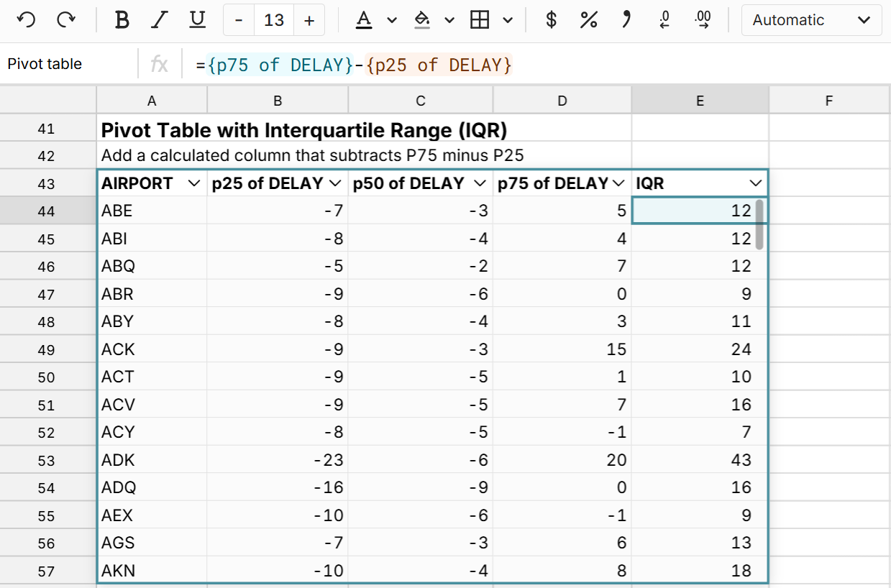The width and height of the screenshot is (891, 588).
Task: Decrease font size with the minus button
Action: [238, 19]
